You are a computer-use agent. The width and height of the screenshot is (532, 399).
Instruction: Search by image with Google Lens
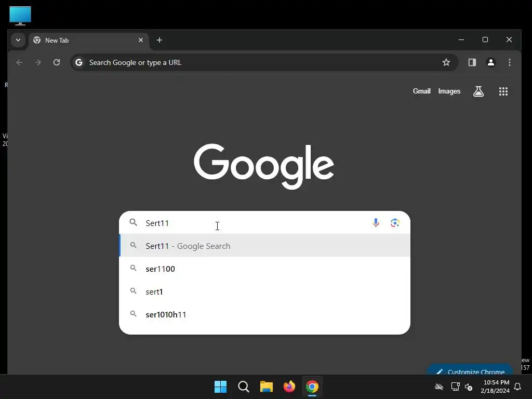pyautogui.click(x=395, y=222)
